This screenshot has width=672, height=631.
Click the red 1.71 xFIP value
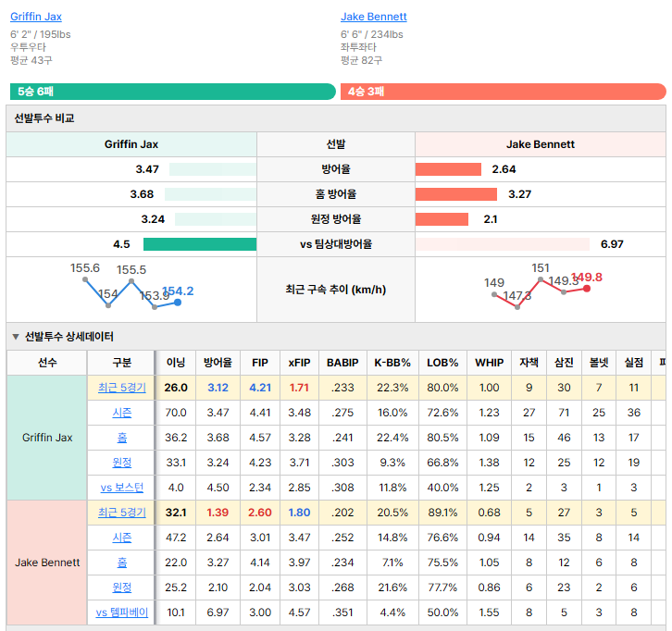[x=299, y=388]
